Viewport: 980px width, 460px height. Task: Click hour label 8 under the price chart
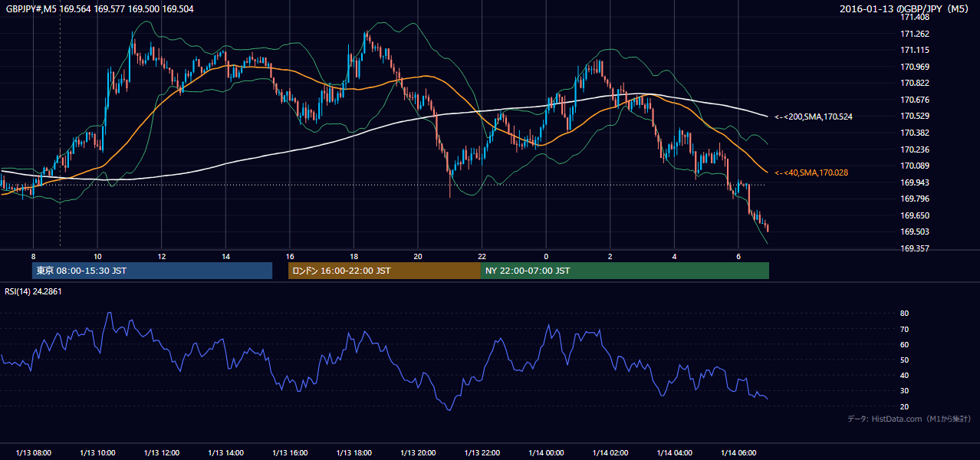point(33,256)
